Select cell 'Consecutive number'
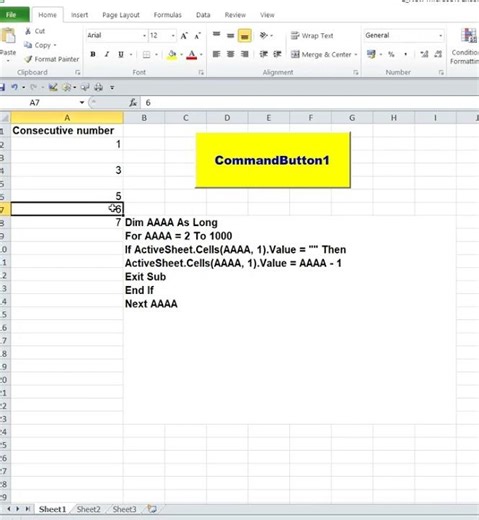This screenshot has width=479, height=520. 67,130
